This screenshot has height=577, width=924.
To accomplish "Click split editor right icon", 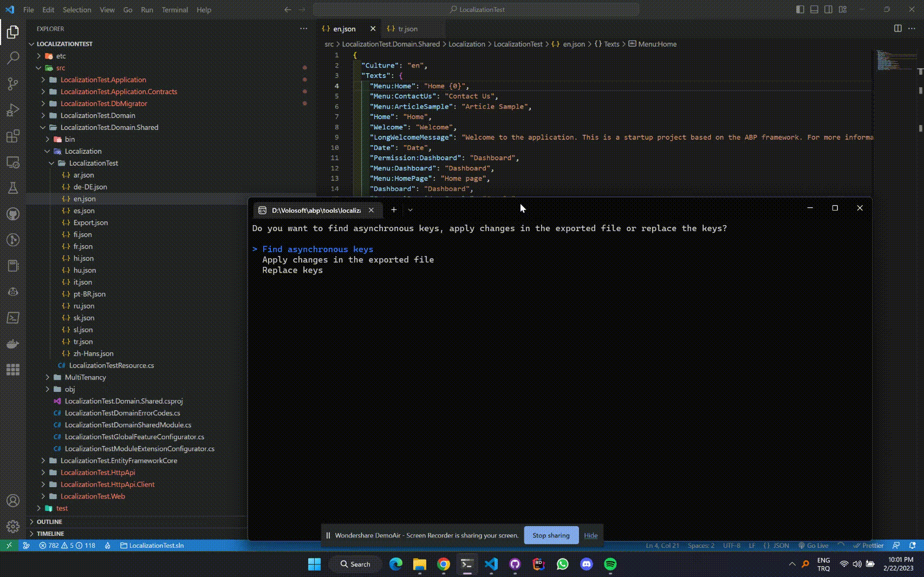I will click(897, 29).
